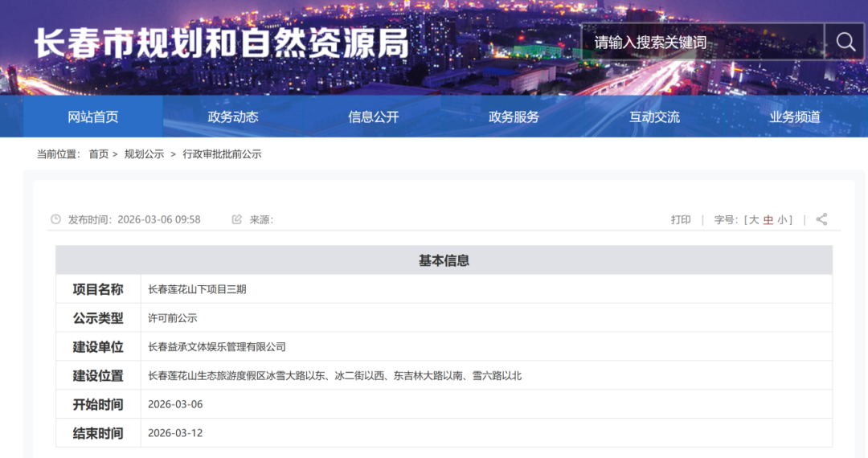Click the 长春市规划和自然资源局 site title
Viewport: 868px width, 458px height.
click(x=222, y=43)
